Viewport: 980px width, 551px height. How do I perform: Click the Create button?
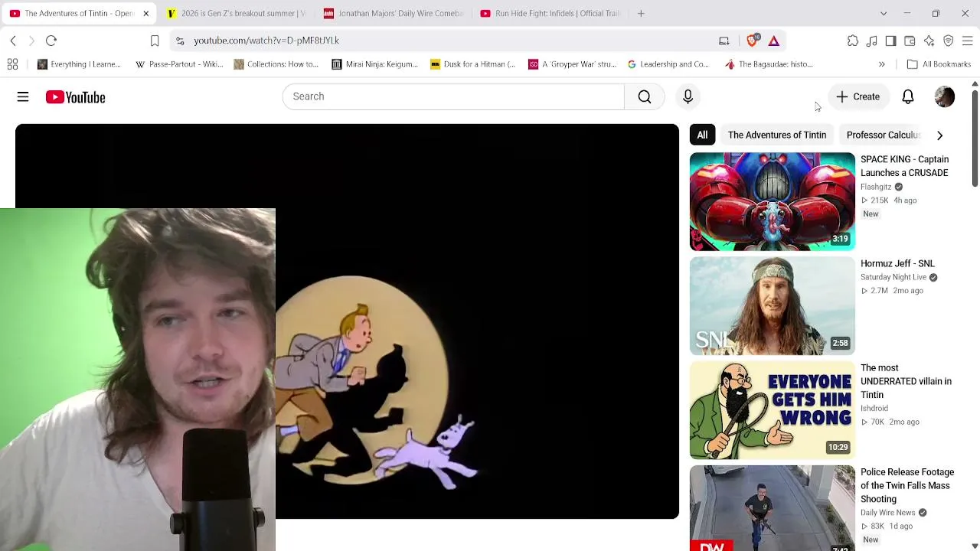(x=857, y=96)
